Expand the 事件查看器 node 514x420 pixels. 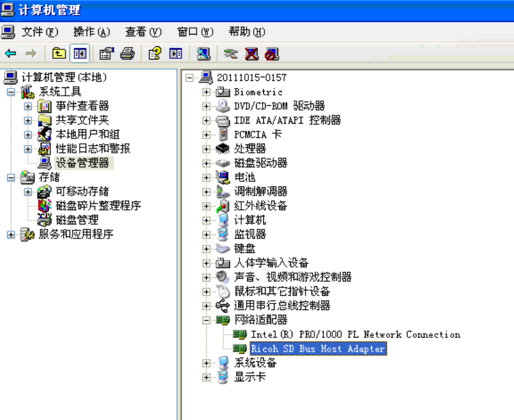click(28, 106)
